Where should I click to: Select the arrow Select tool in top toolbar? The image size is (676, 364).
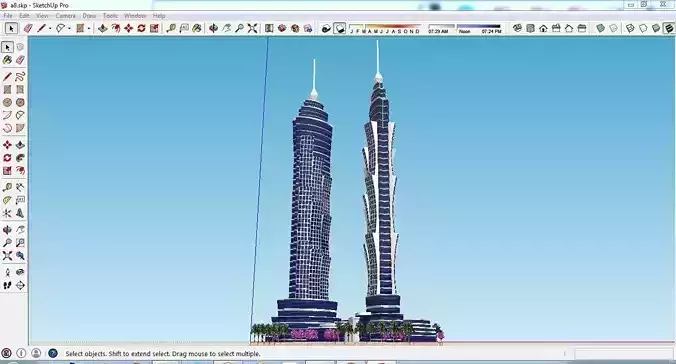coord(11,28)
